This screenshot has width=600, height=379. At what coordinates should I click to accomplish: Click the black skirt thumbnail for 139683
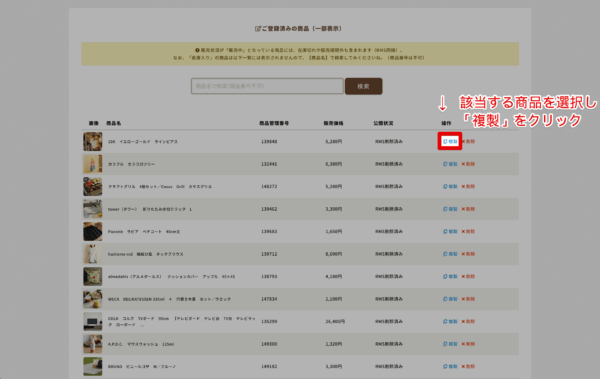[93, 231]
